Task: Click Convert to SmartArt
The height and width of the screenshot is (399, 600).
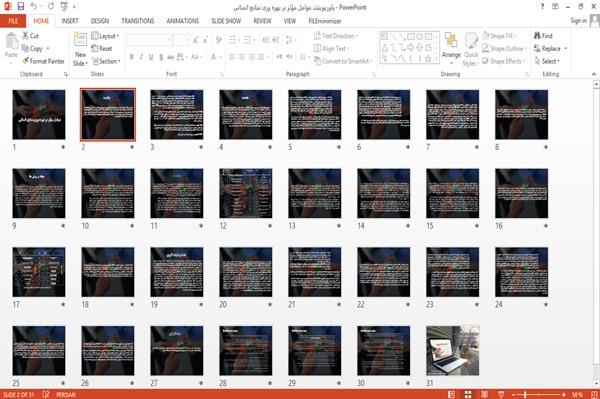Action: (343, 61)
